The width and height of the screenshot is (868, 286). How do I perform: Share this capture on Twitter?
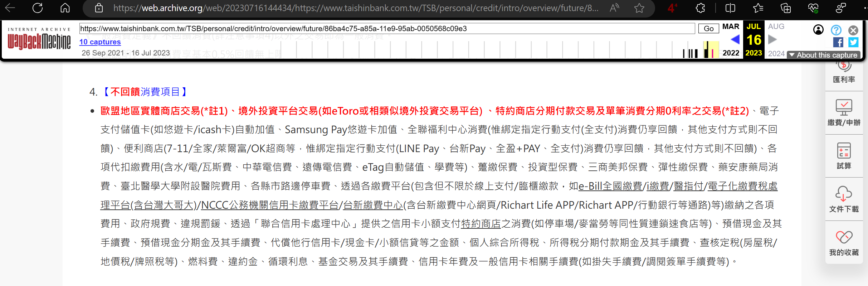pos(853,42)
